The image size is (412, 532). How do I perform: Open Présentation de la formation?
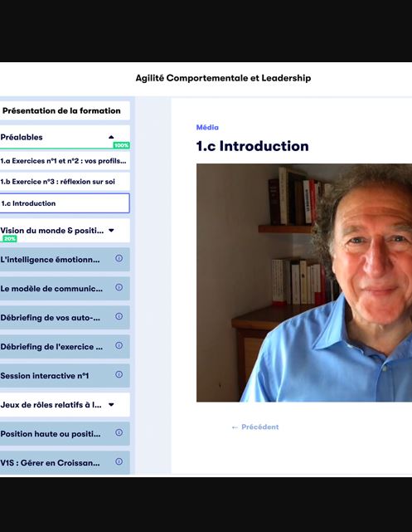65,110
